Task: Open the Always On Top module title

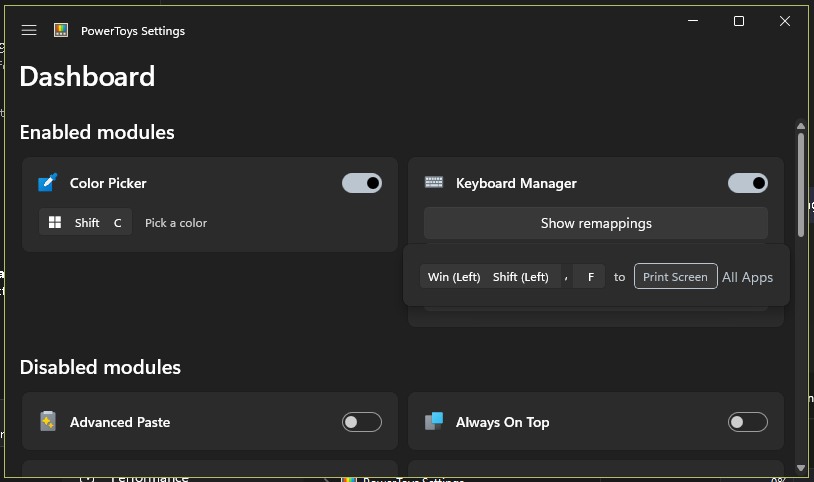Action: [x=503, y=422]
